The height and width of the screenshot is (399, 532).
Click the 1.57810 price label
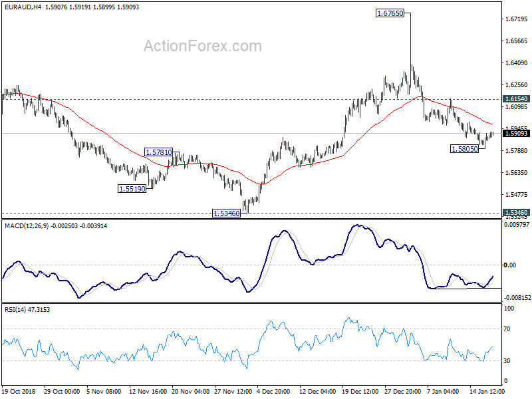point(158,152)
